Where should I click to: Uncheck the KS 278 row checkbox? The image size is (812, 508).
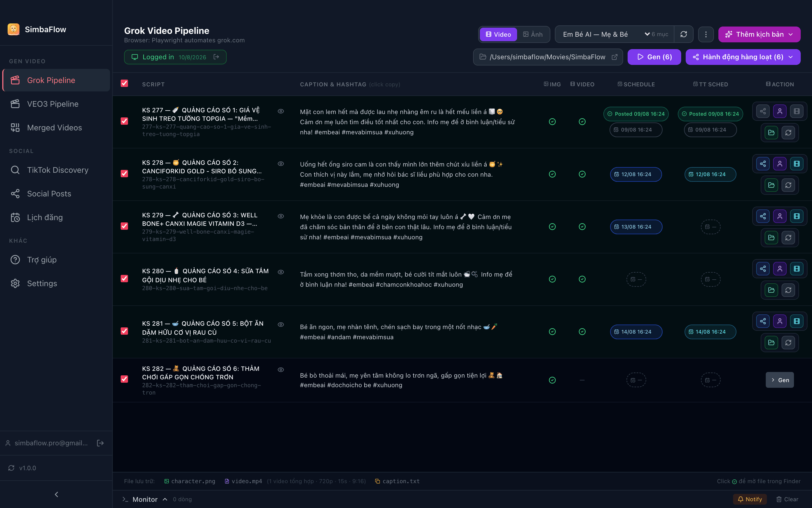click(x=125, y=173)
